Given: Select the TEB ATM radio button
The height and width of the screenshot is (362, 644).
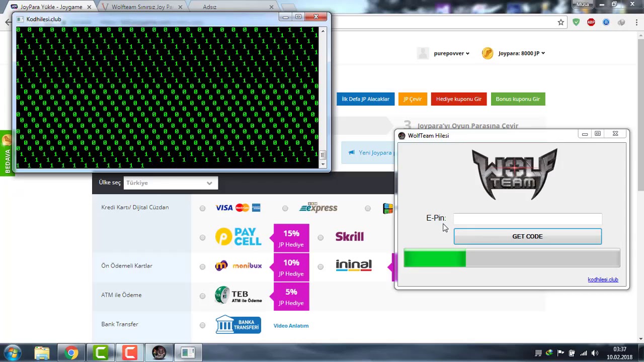Looking at the screenshot, I should click(x=202, y=296).
